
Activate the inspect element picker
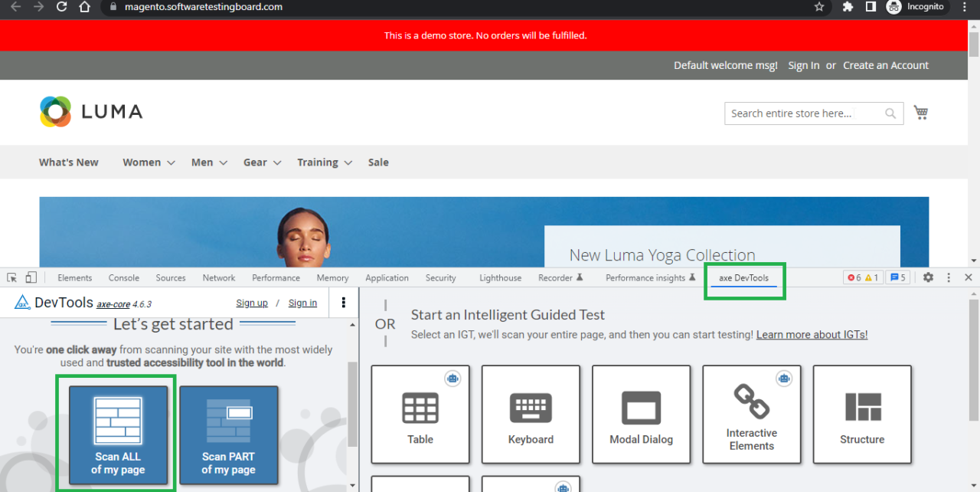tap(12, 277)
